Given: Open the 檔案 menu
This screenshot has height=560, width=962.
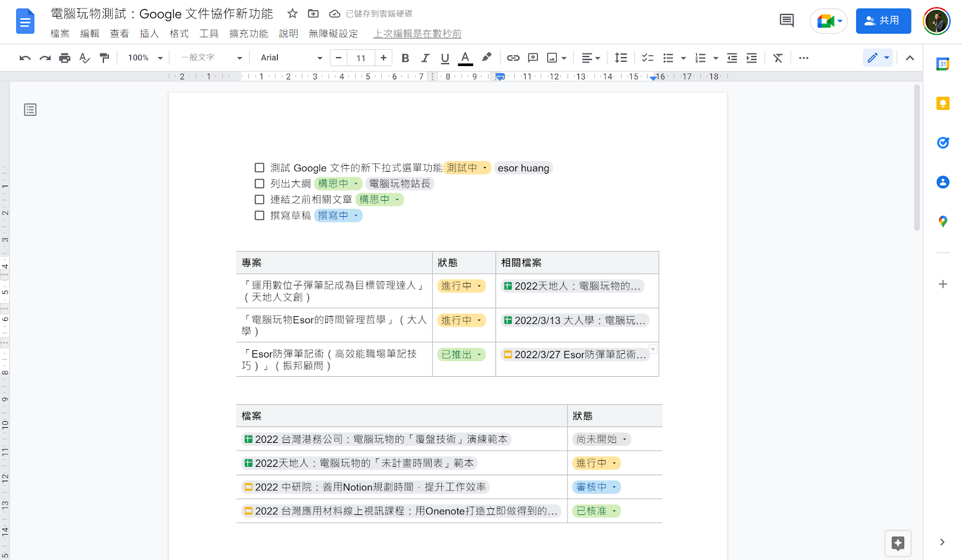Looking at the screenshot, I should [x=60, y=34].
